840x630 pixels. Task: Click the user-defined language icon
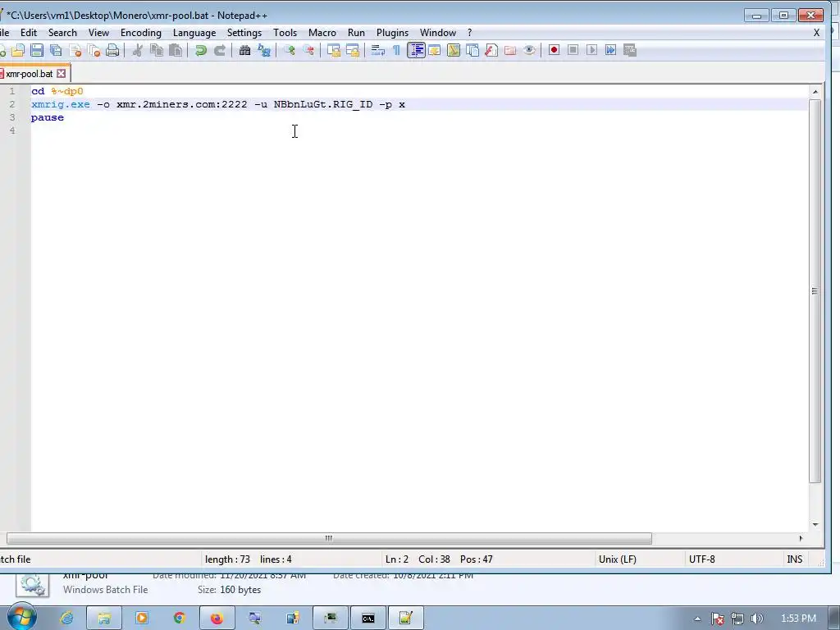pyautogui.click(x=435, y=50)
